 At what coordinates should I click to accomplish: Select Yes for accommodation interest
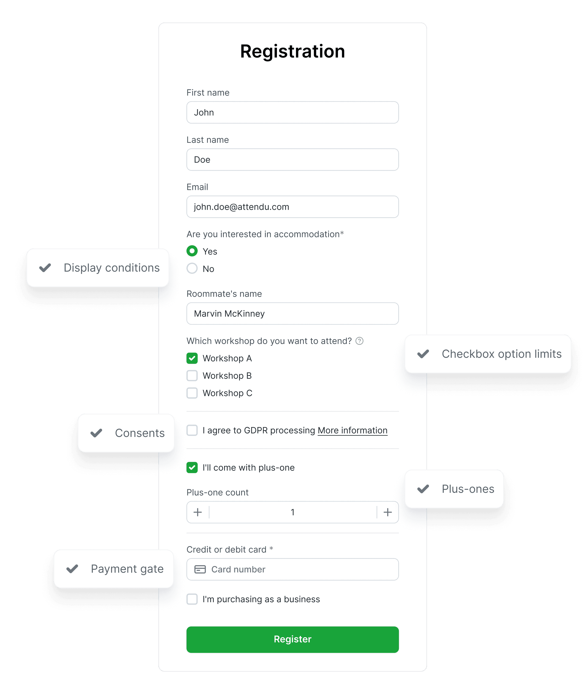click(x=192, y=251)
